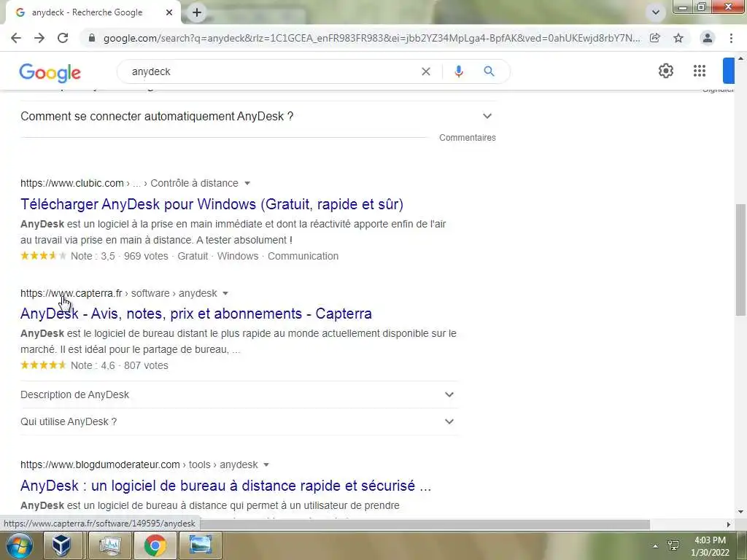The height and width of the screenshot is (560, 747).
Task: Click the clubic.com URL breadcrumb
Action: (129, 183)
